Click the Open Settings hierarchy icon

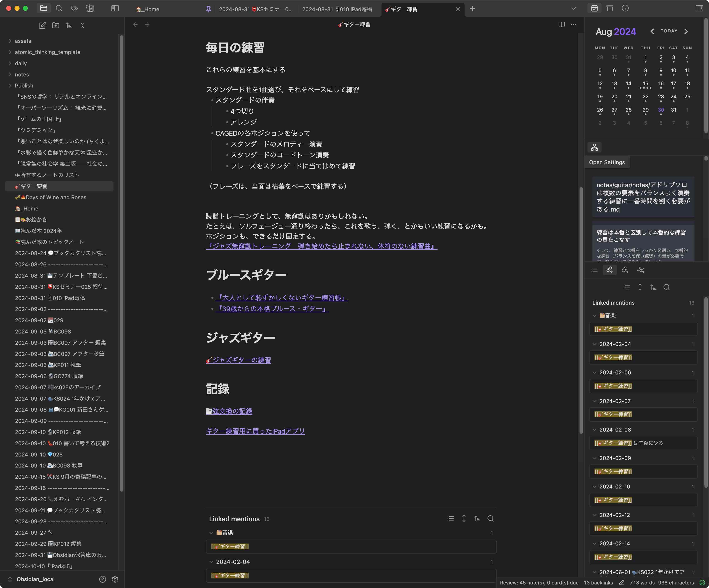(x=595, y=148)
